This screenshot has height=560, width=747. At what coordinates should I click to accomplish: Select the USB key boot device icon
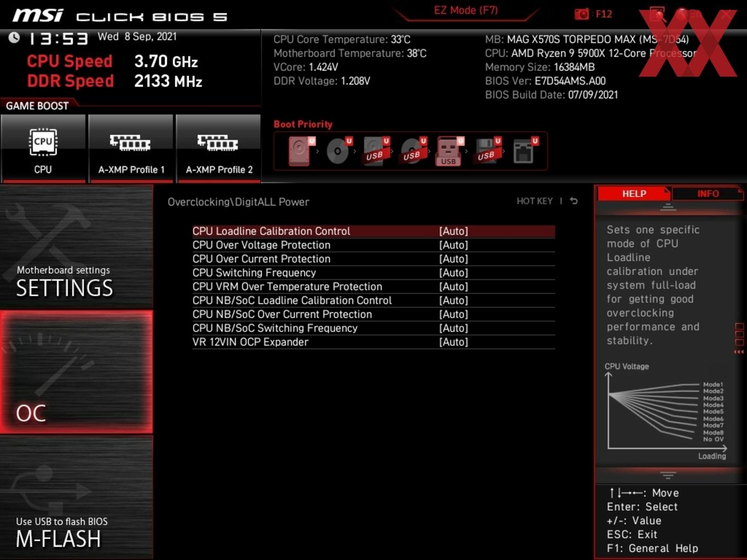[x=449, y=150]
